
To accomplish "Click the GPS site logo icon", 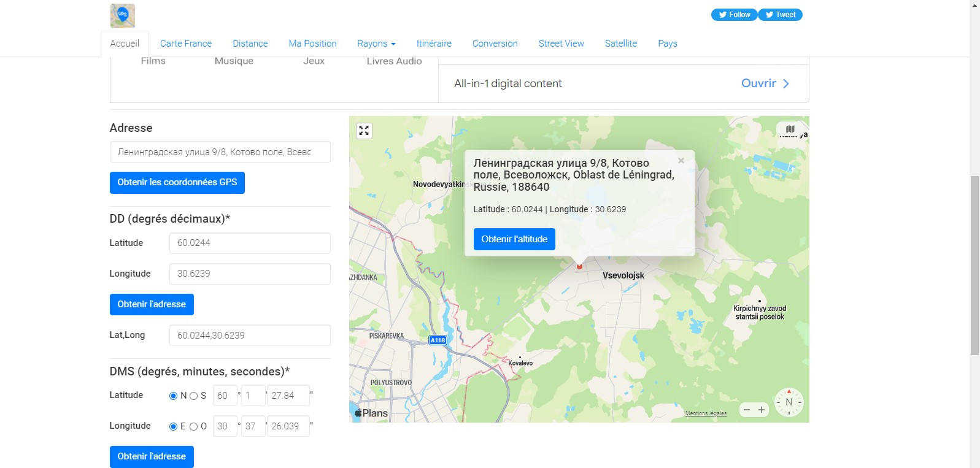I will point(123,15).
